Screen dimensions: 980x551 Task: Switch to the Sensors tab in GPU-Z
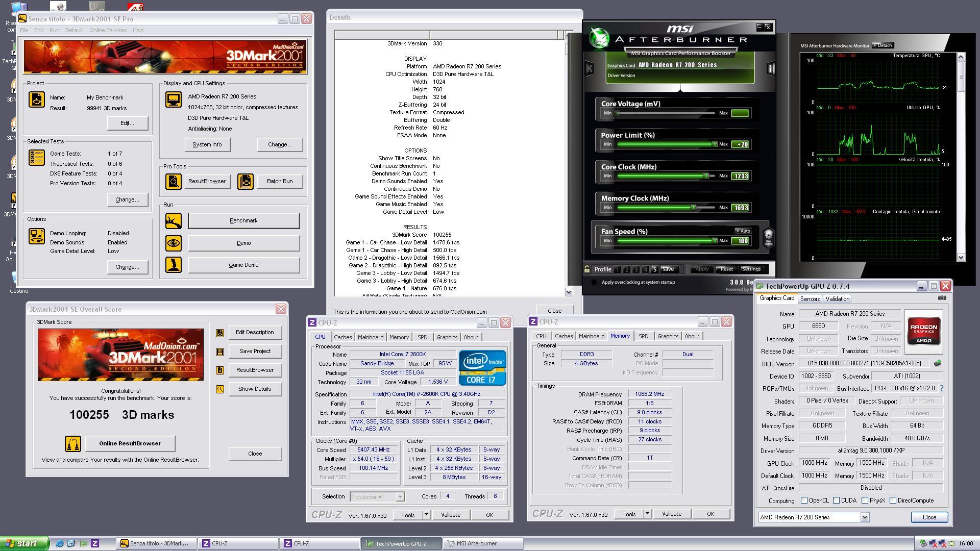[x=810, y=299]
